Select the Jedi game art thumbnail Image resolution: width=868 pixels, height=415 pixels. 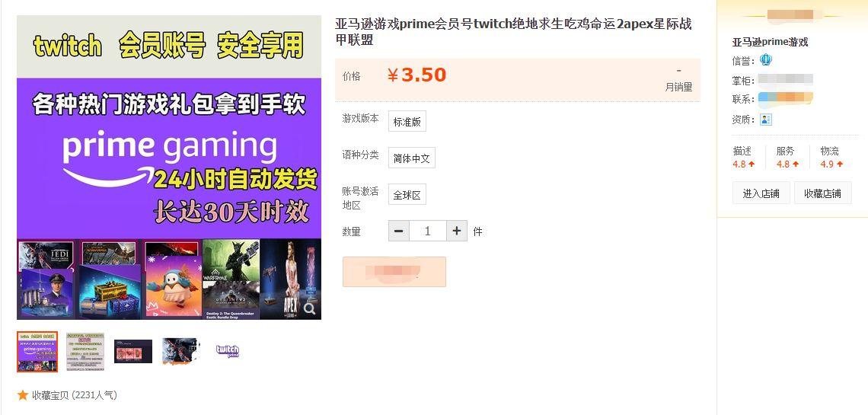click(180, 351)
